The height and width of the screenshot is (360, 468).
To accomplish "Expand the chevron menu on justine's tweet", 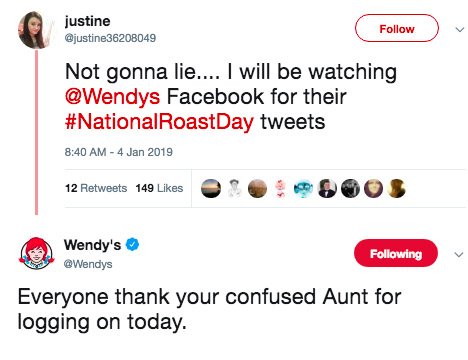I will coord(460,30).
